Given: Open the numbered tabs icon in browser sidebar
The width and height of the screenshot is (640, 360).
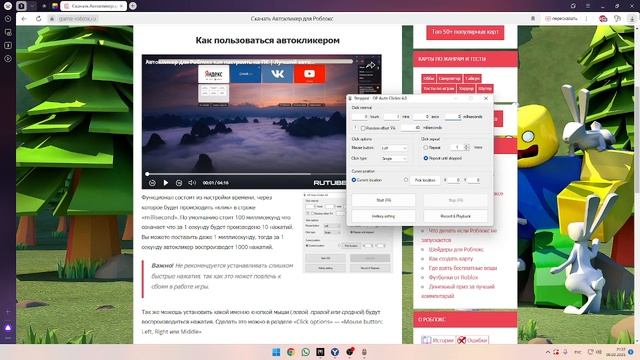Looking at the screenshot, I should (x=8, y=45).
